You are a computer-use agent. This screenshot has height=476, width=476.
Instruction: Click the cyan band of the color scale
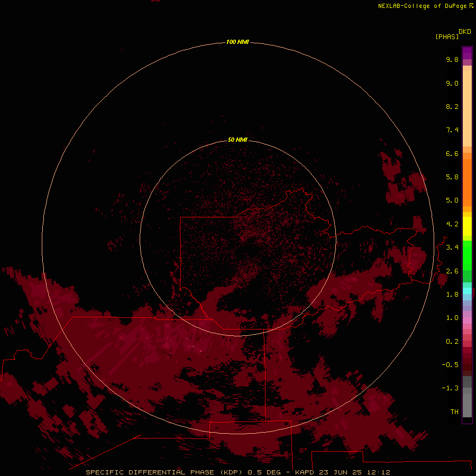(467, 291)
